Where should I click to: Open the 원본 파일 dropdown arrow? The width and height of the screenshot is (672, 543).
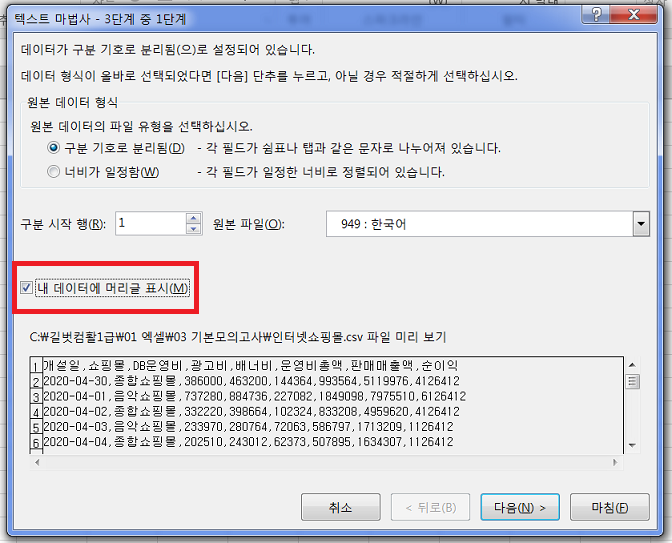coord(640,224)
